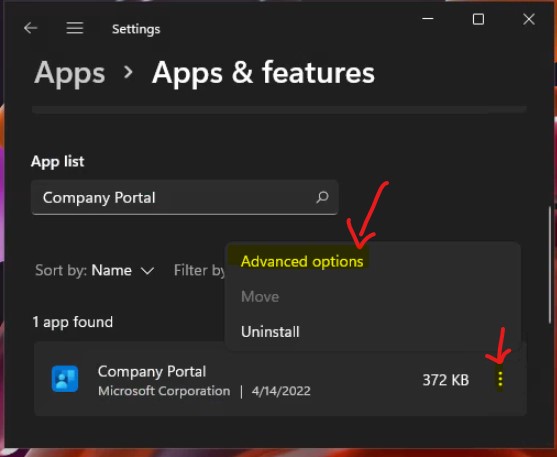The width and height of the screenshot is (557, 457).
Task: Open the three-dot menu for Company Portal
Action: [500, 379]
